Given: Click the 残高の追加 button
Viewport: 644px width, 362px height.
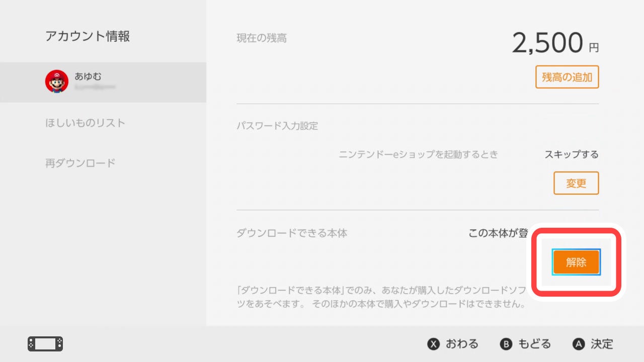Looking at the screenshot, I should click(567, 77).
